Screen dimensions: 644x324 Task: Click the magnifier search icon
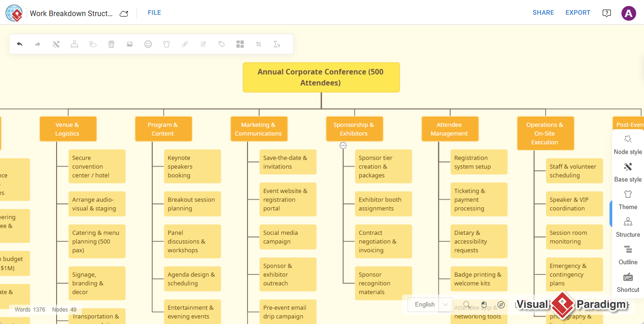point(466,305)
